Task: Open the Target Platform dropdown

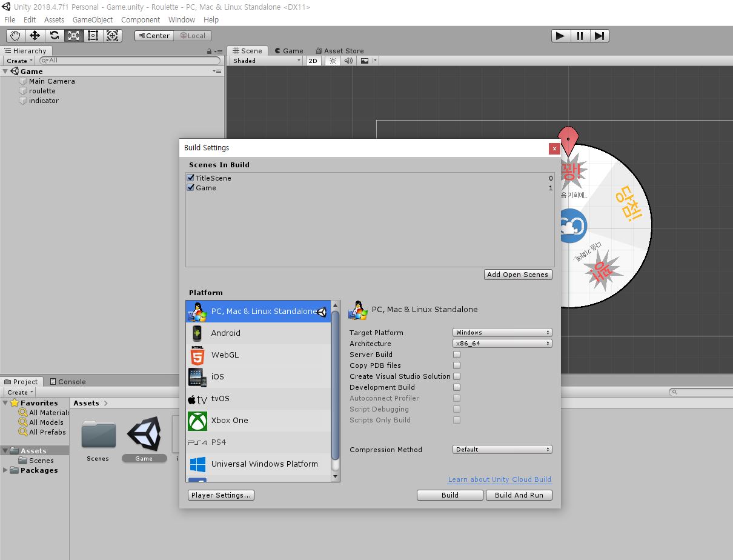Action: pos(502,333)
